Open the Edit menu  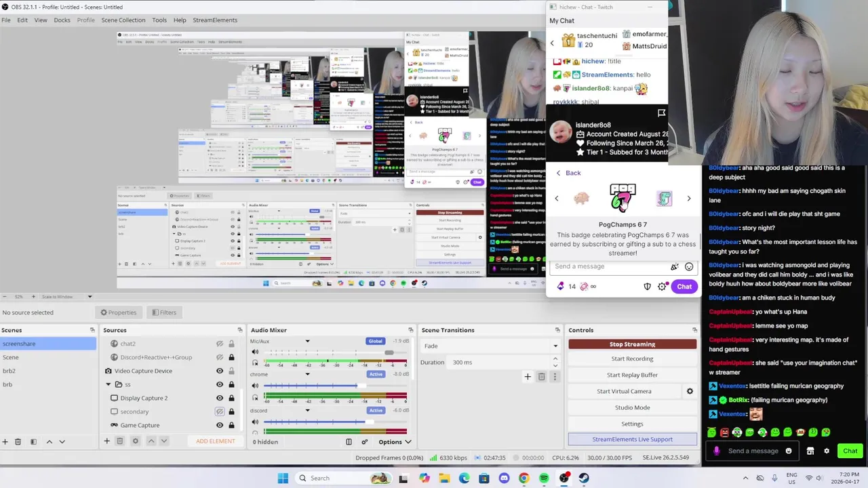coord(22,20)
